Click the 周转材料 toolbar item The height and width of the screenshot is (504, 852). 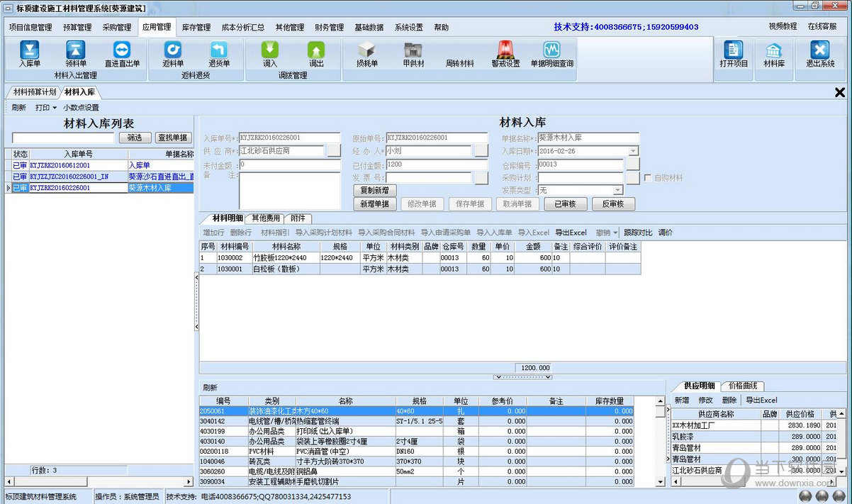[459, 64]
